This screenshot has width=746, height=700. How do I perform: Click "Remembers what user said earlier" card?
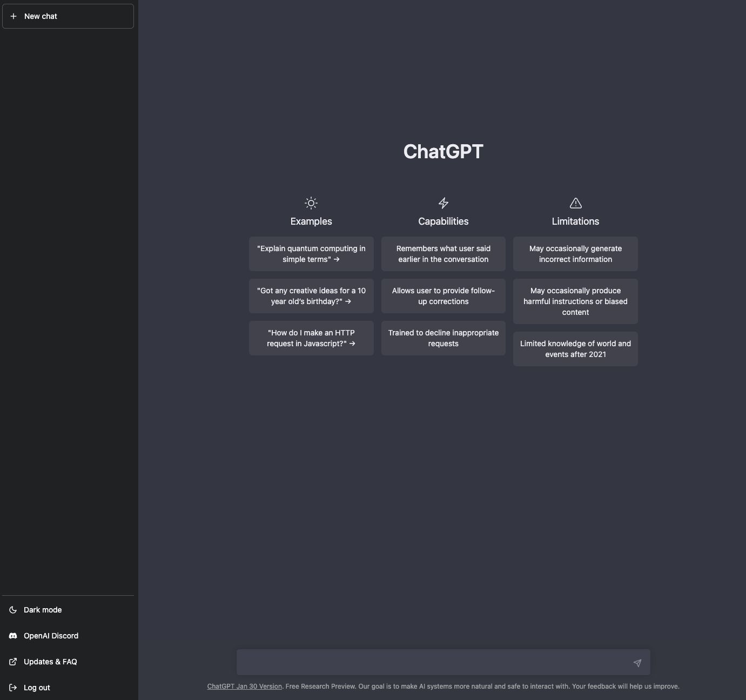443,254
